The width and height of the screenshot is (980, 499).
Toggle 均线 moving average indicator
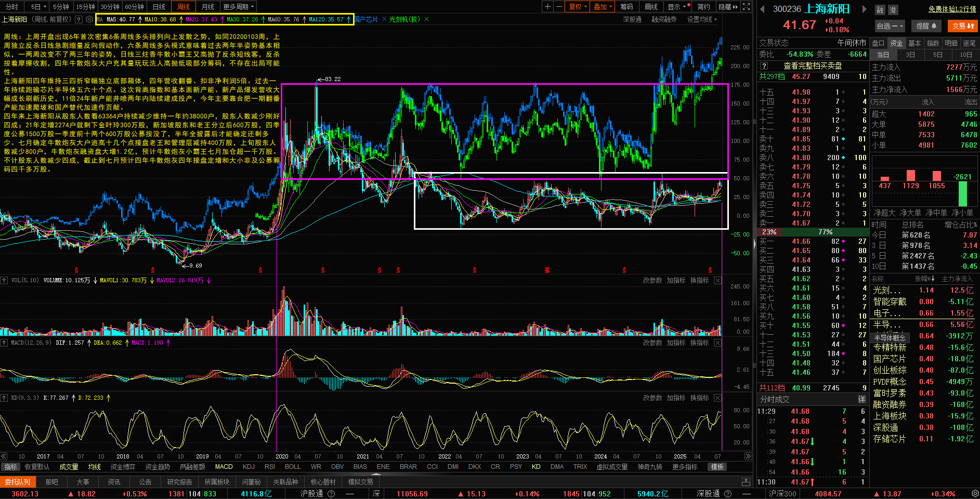94,467
